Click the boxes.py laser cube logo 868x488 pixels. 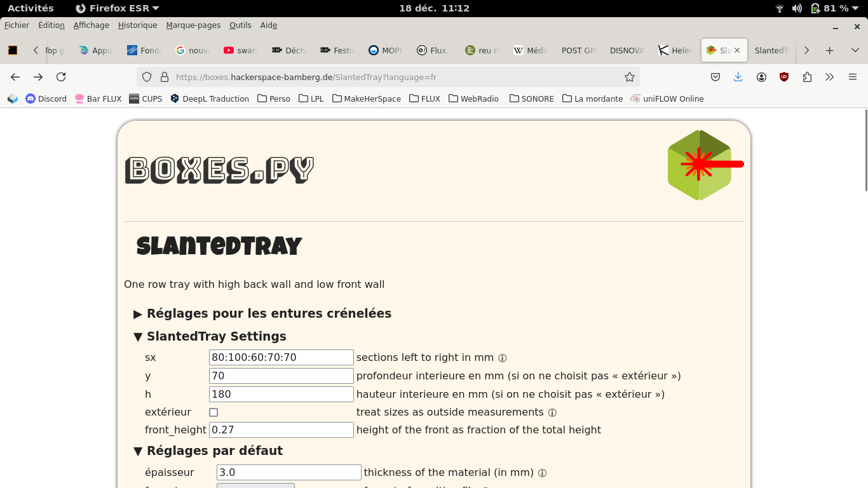click(x=700, y=164)
